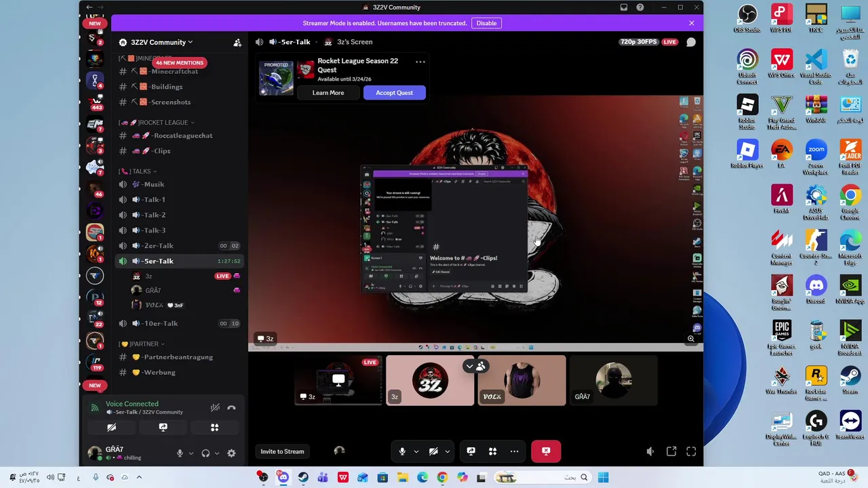Click the zoom magnifier icon on the stream
The width and height of the screenshot is (868, 488).
(691, 339)
